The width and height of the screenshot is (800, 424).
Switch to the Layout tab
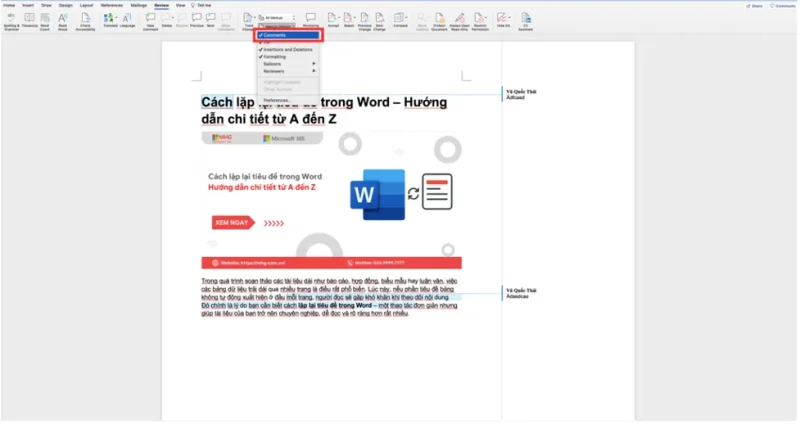[86, 5]
